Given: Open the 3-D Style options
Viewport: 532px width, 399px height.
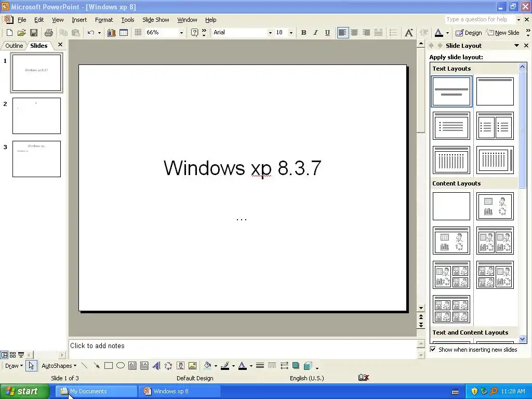Looking at the screenshot, I should tap(308, 365).
